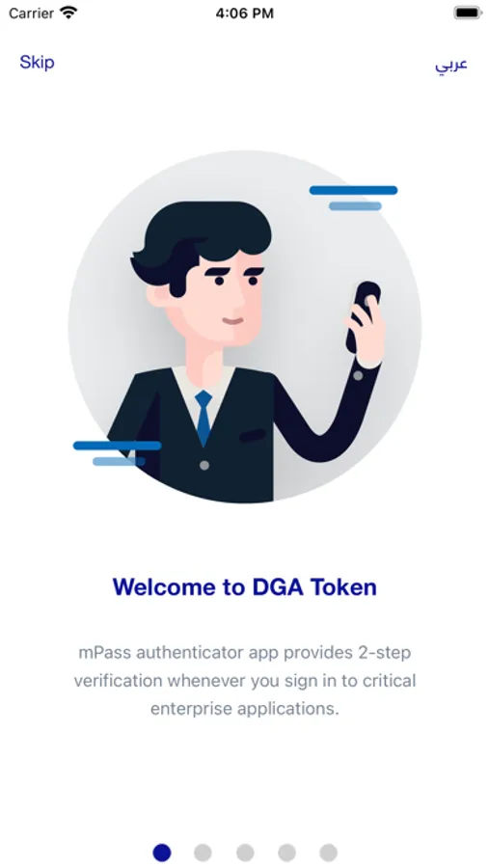Select the first onboarding page dot
Image resolution: width=489 pixels, height=868 pixels.
[162, 853]
